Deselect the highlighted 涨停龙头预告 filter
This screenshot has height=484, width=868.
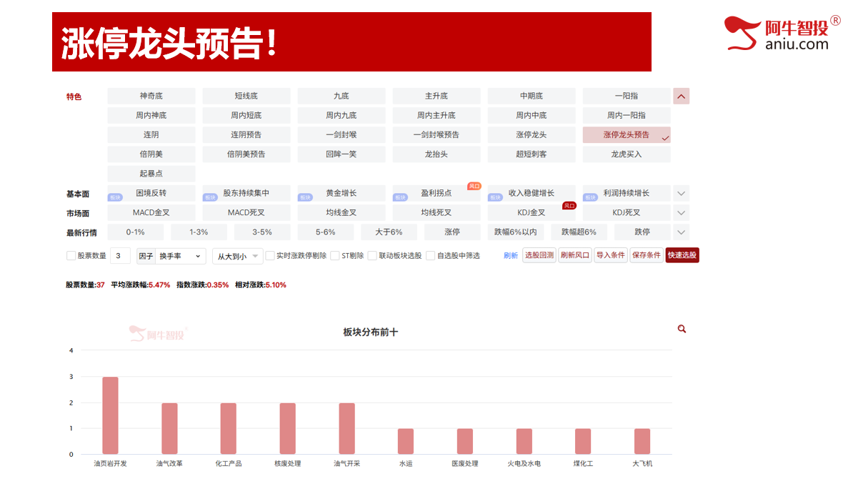coord(627,134)
